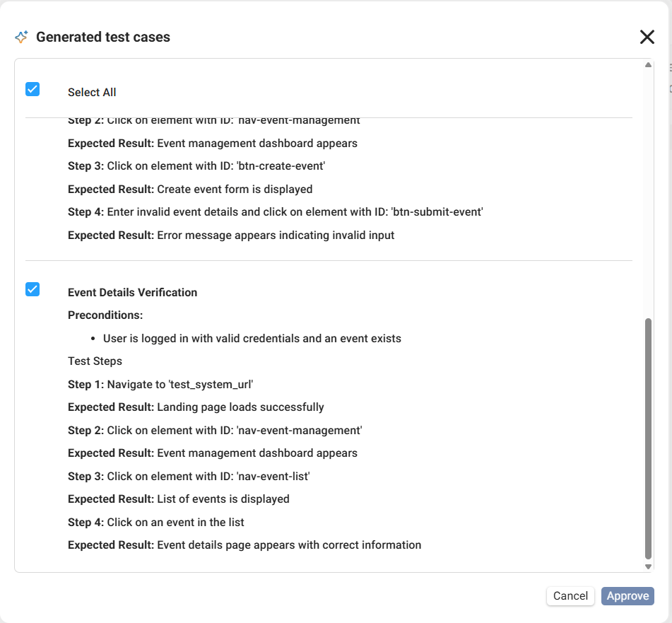Uncheck the Event Details Verification test case

[x=33, y=289]
